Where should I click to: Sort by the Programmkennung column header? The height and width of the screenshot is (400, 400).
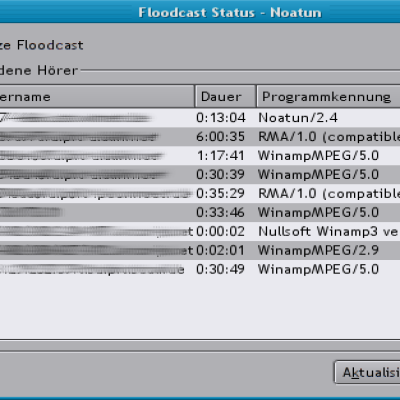tap(328, 96)
